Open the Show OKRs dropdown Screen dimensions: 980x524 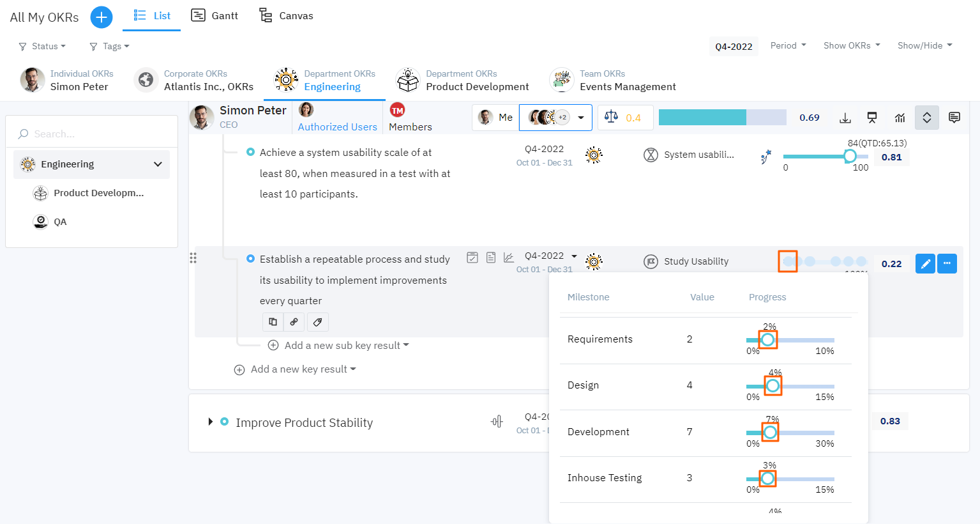click(851, 45)
